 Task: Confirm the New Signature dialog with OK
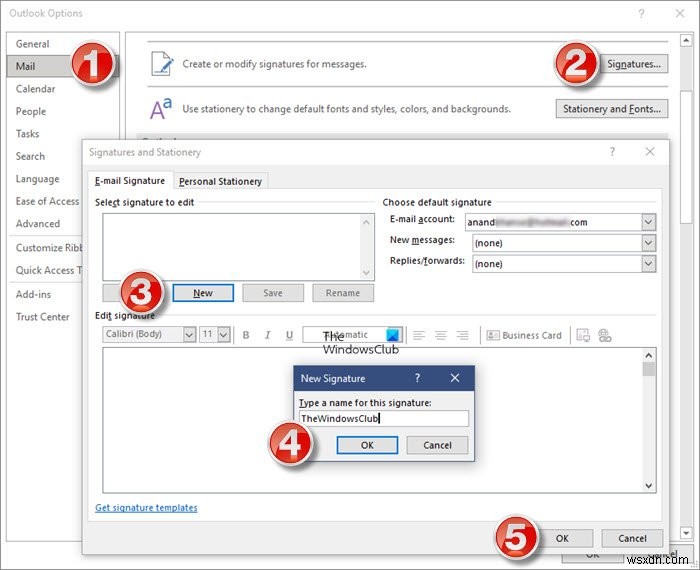coord(367,445)
